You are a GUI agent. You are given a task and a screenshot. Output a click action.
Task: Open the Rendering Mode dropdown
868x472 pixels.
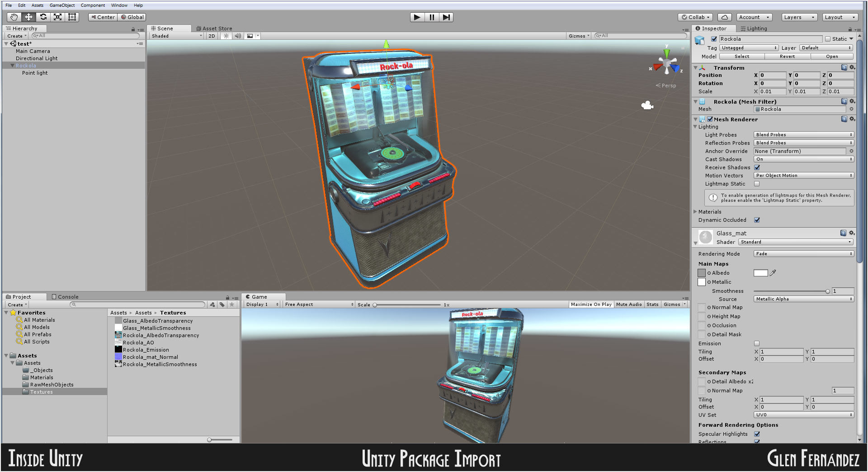coord(803,254)
